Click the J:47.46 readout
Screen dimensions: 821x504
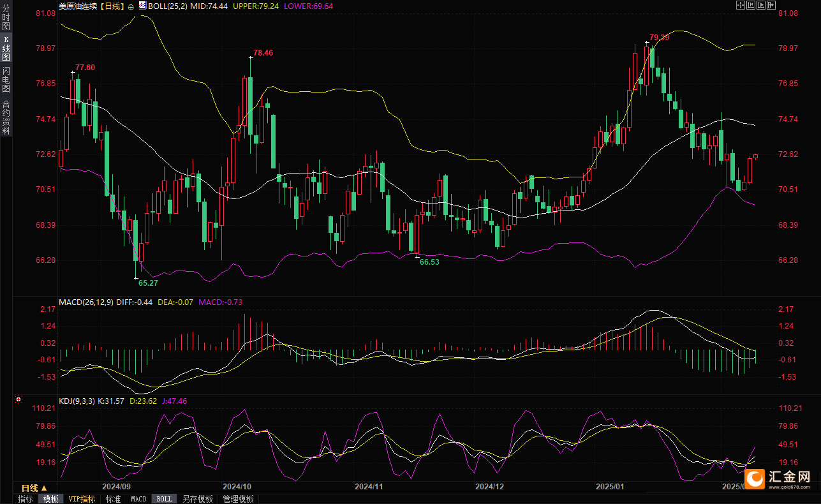tap(174, 401)
